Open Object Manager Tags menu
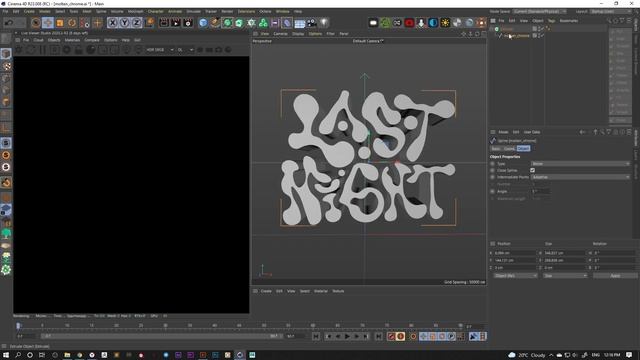The height and width of the screenshot is (360, 640). click(x=551, y=21)
